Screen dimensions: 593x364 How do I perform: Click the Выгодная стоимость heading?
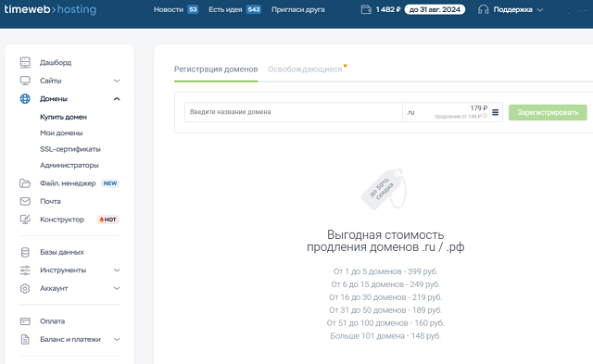coord(385,241)
